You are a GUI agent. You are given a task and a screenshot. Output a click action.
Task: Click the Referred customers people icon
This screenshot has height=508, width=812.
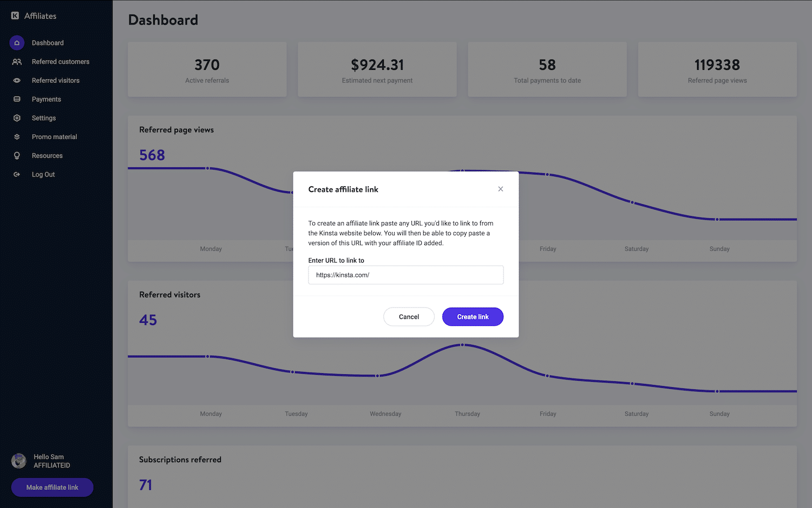coord(17,62)
